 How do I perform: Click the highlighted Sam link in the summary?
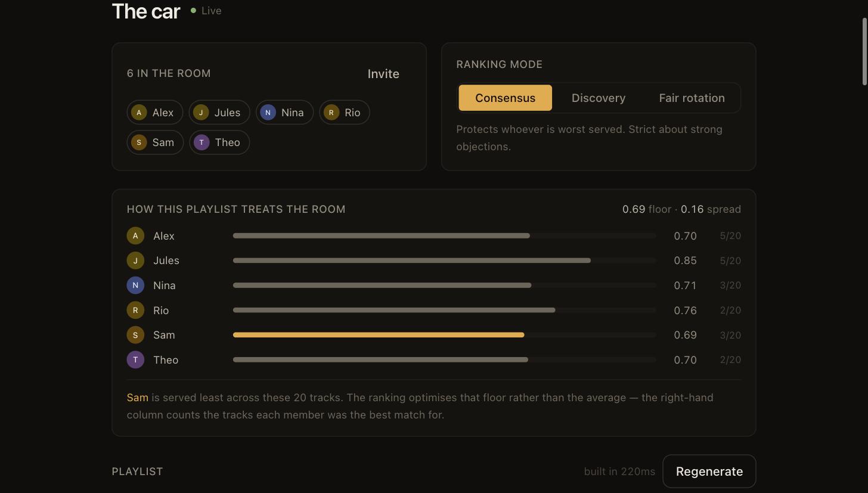pyautogui.click(x=137, y=398)
